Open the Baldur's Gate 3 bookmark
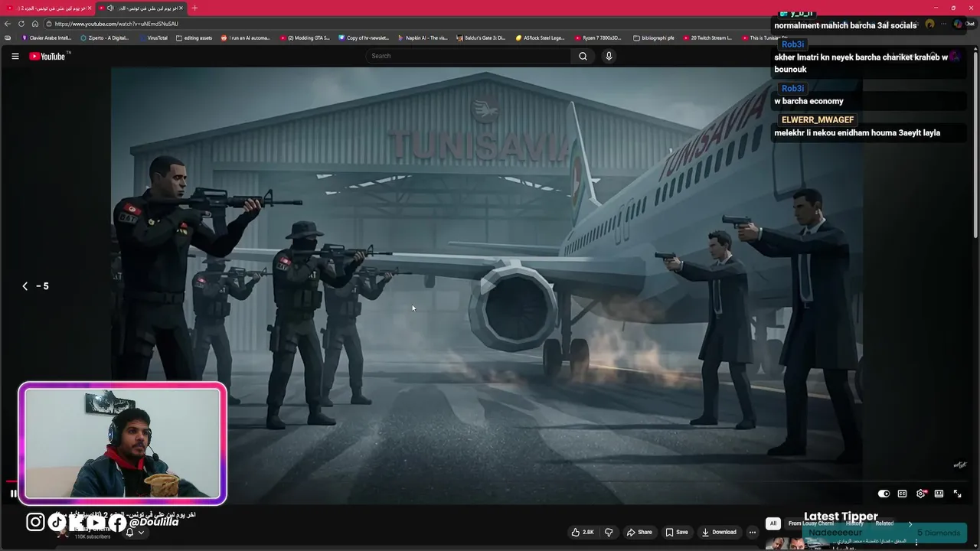Image resolution: width=980 pixels, height=551 pixels. coord(482,37)
